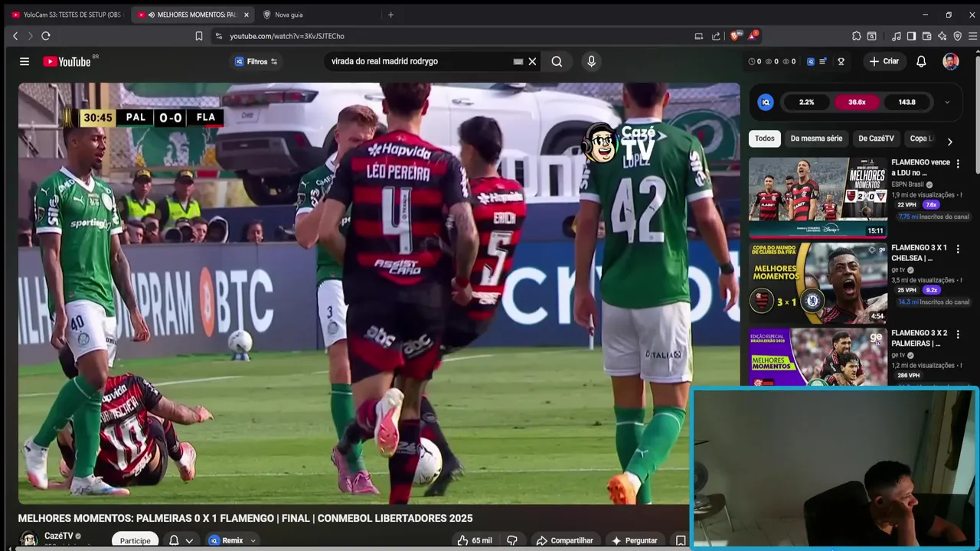Clear the search query with the X
Image resolution: width=980 pixels, height=551 pixels.
click(x=532, y=61)
